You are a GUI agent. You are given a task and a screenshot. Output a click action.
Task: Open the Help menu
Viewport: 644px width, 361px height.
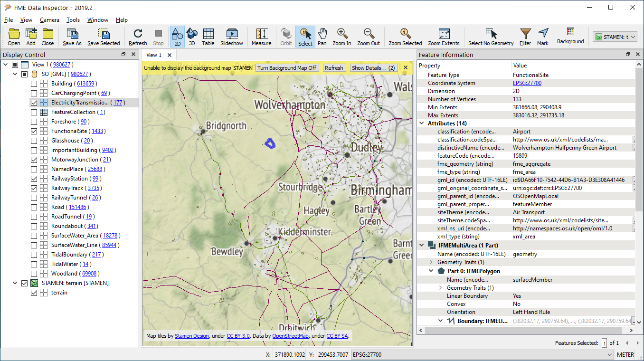tap(122, 20)
